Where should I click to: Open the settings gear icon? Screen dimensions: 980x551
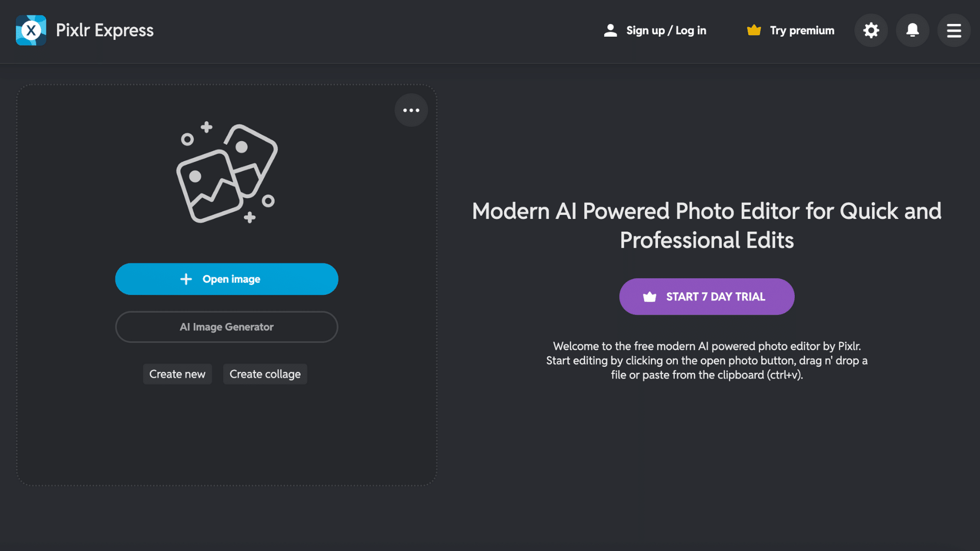click(871, 31)
